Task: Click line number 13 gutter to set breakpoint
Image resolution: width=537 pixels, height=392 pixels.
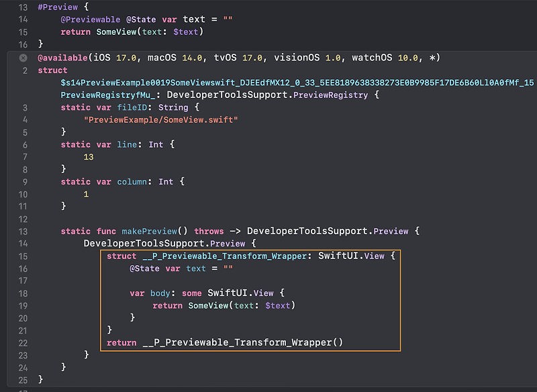Action: tap(22, 230)
